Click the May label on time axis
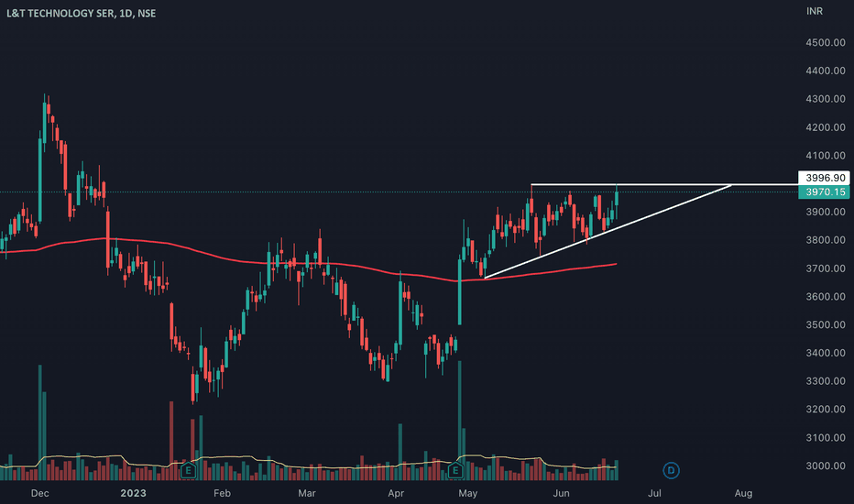854x504 pixels. pyautogui.click(x=468, y=493)
